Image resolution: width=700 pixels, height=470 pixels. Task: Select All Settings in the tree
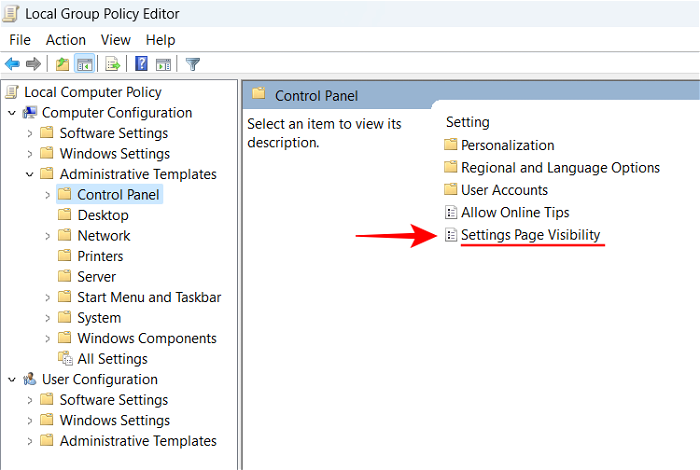[x=112, y=359]
